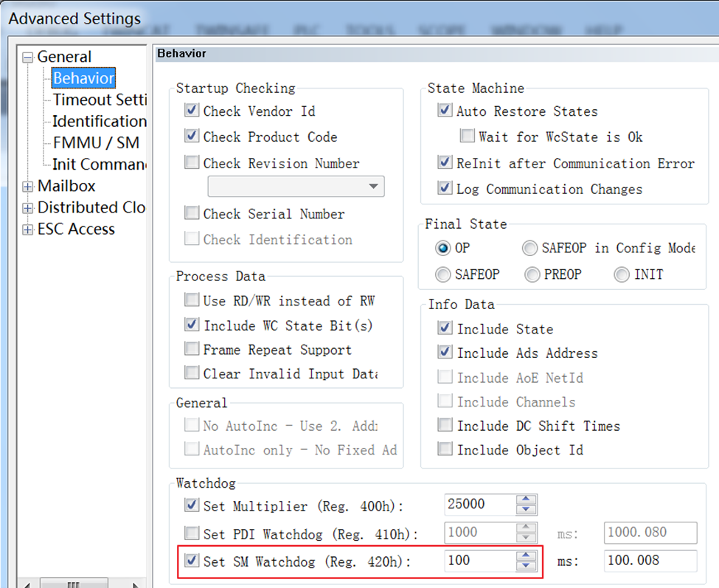Select Behavior in the settings tree

pyautogui.click(x=83, y=78)
